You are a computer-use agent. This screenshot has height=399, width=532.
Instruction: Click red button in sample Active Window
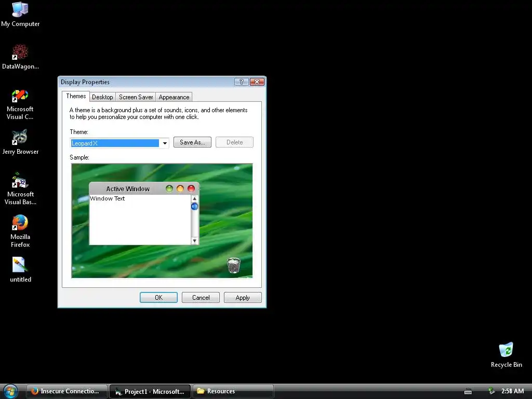pyautogui.click(x=191, y=189)
